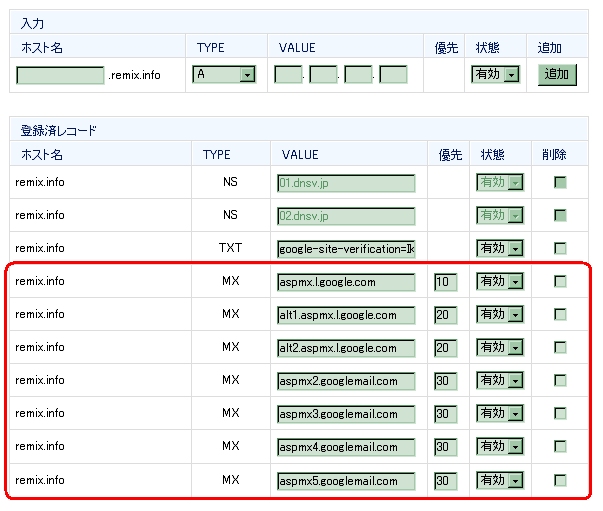Edit the alt2.aspmx.l.google.com value field
603x511 pixels.
(346, 348)
